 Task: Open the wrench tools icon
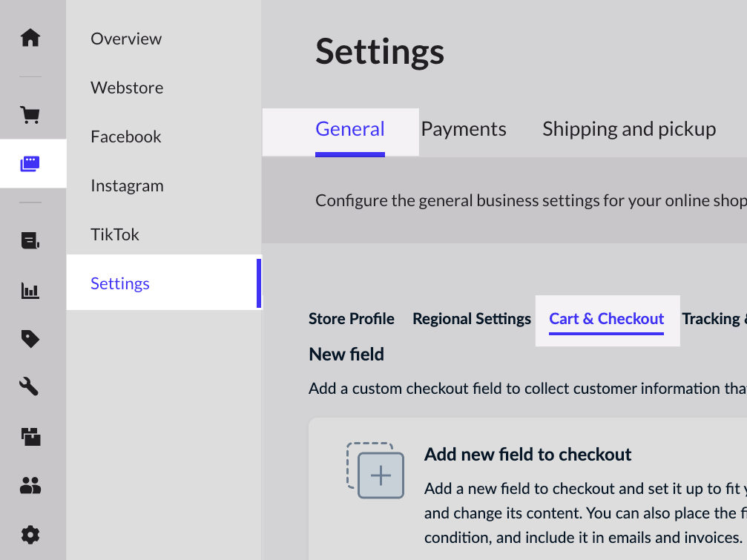(30, 386)
